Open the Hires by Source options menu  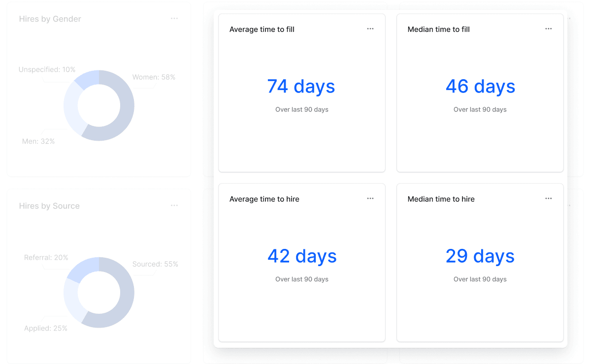(174, 205)
